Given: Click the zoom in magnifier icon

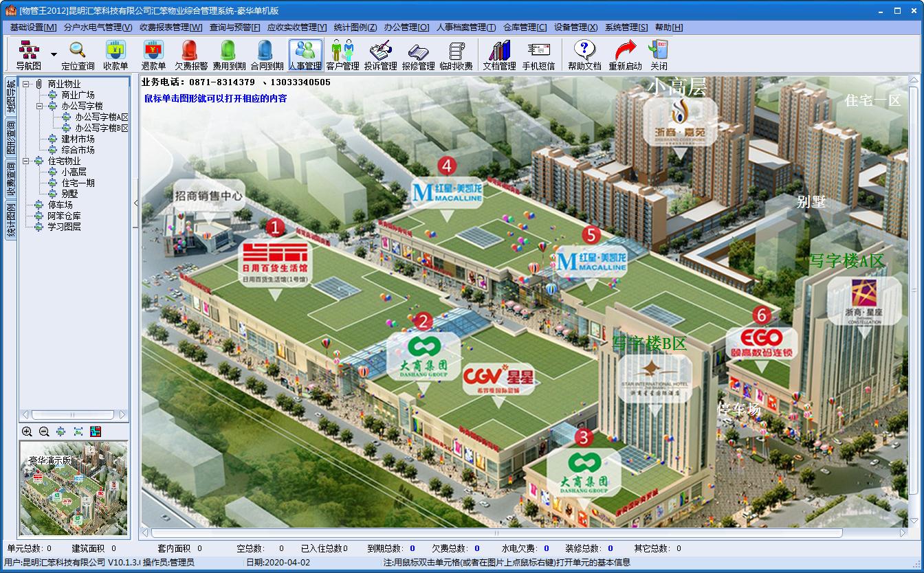Looking at the screenshot, I should click(27, 431).
